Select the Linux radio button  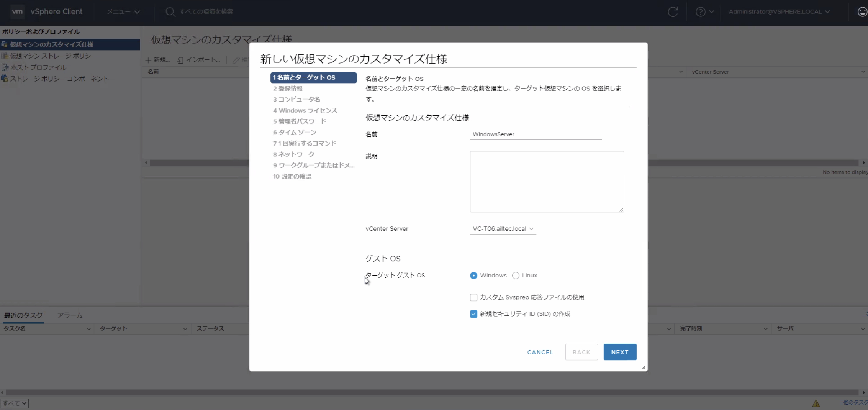[516, 275]
